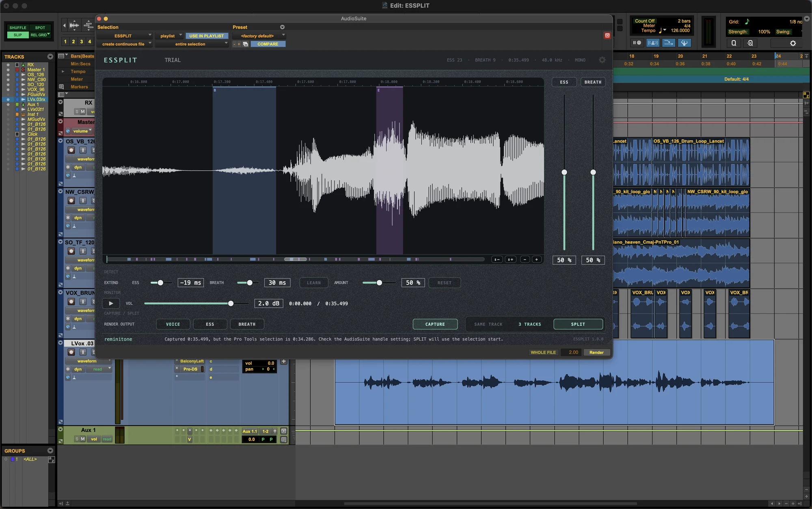Choose 3 TRACKS split mode
Viewport: 812px width, 509px height.
(530, 324)
